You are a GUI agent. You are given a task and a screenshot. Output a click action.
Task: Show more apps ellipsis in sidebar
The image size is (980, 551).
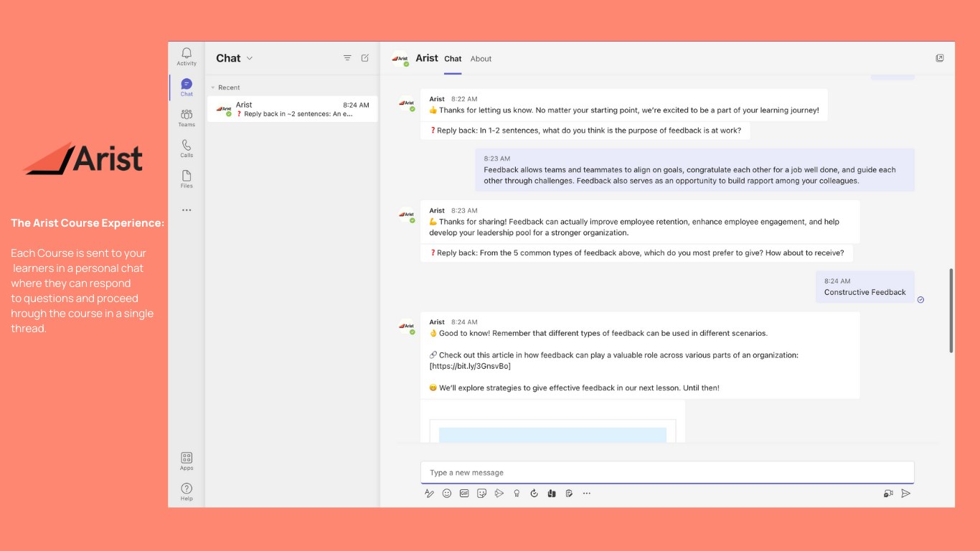[x=187, y=210]
